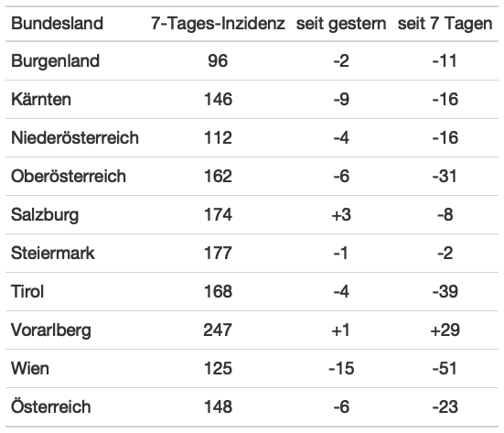Select the Tirol row label

(x=27, y=291)
